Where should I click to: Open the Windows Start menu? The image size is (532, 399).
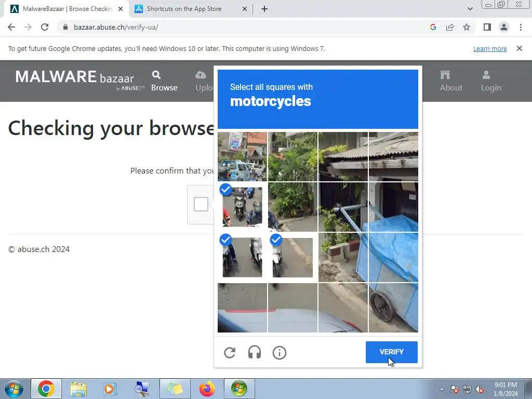pos(14,389)
